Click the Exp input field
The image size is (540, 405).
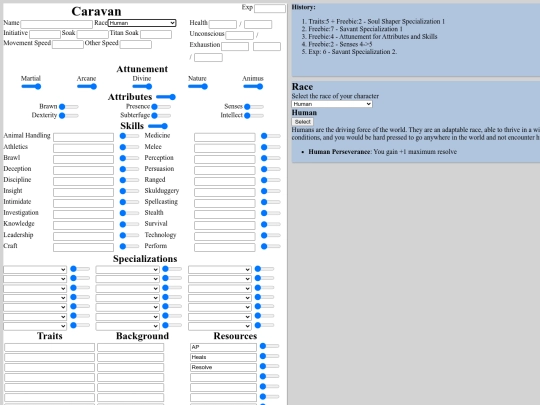[270, 9]
